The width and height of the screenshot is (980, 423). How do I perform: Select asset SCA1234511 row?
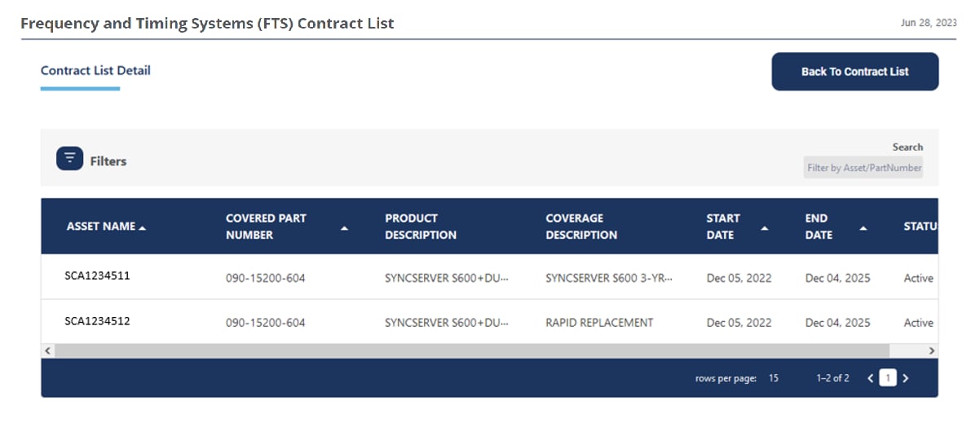coord(97,276)
